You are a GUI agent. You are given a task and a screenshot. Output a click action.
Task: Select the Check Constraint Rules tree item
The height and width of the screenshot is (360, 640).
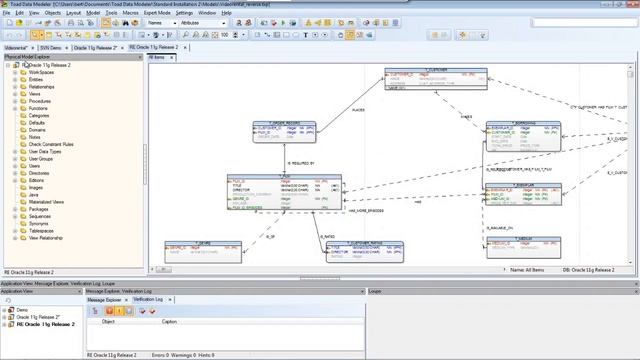click(x=51, y=144)
